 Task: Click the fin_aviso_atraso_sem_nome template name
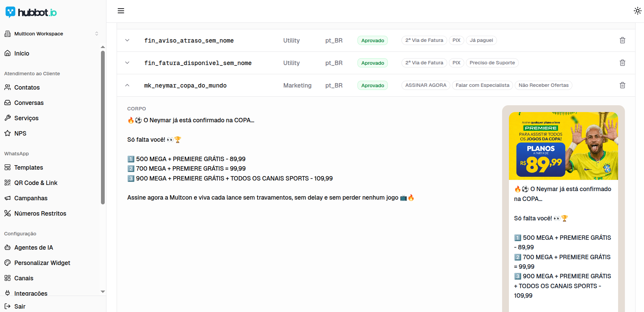pyautogui.click(x=189, y=41)
